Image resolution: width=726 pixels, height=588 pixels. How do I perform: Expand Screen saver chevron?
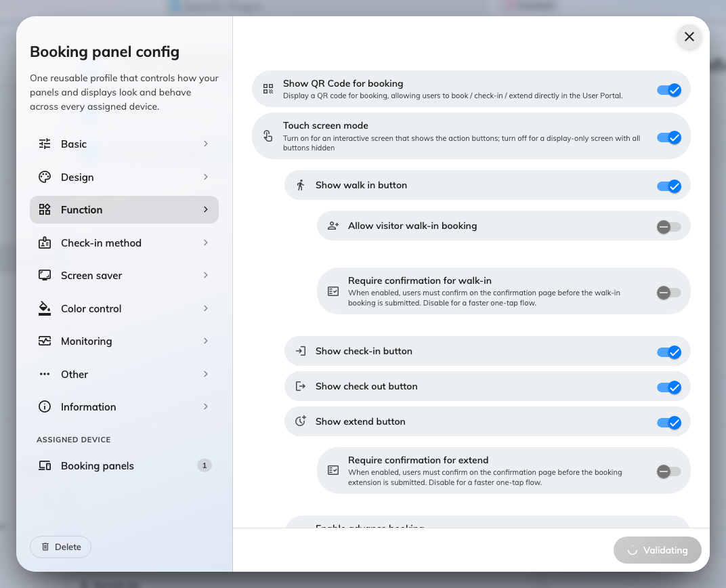206,276
